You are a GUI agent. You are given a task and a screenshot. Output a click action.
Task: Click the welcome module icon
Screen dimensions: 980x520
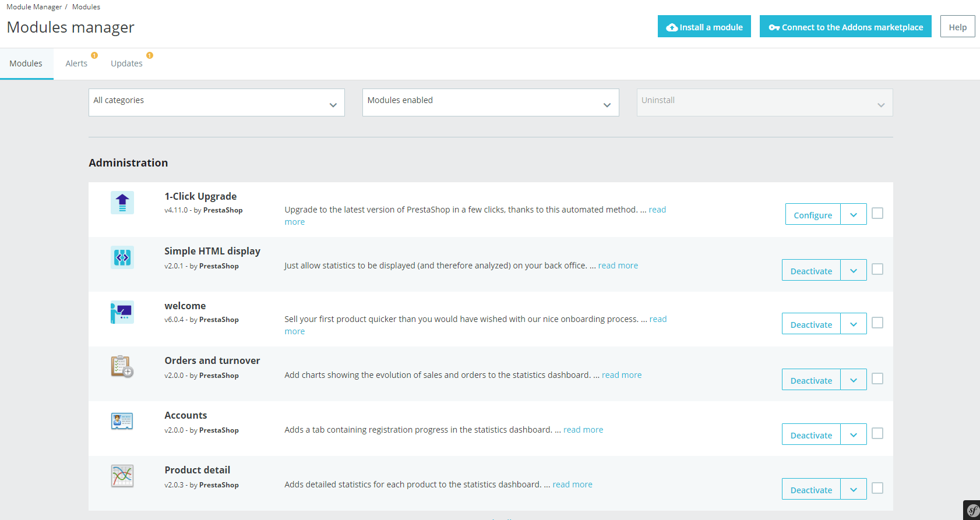point(122,312)
